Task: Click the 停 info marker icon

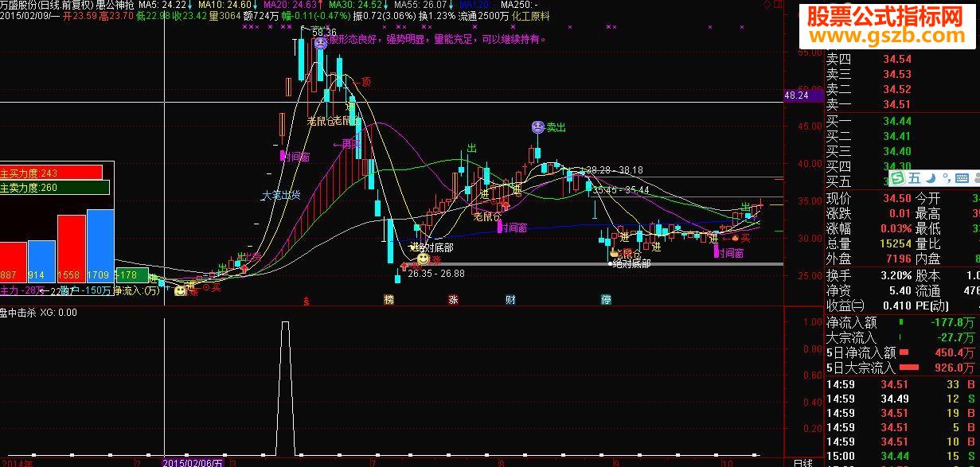Action: click(x=606, y=300)
